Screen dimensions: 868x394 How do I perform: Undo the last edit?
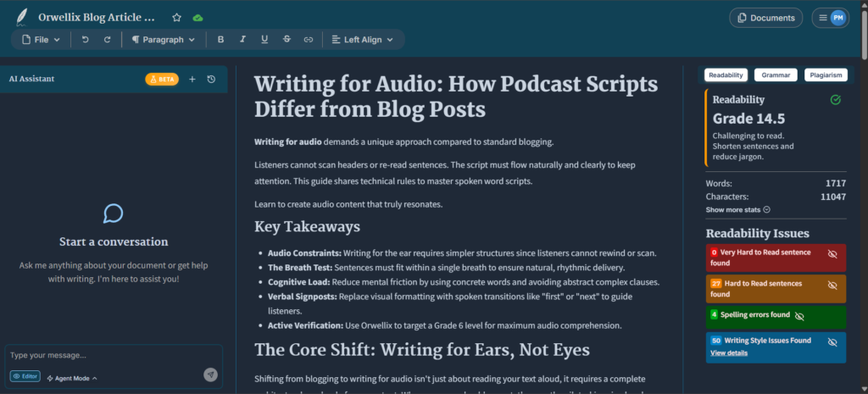coord(86,40)
